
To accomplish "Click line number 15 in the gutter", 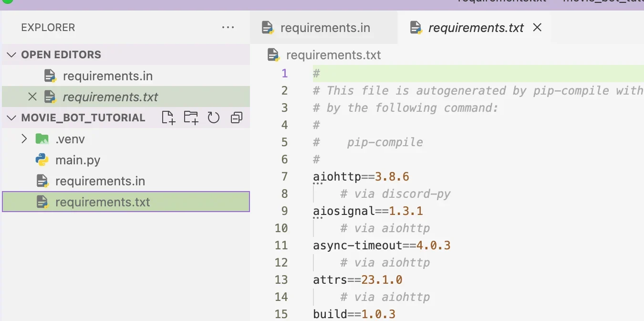I will tap(281, 314).
